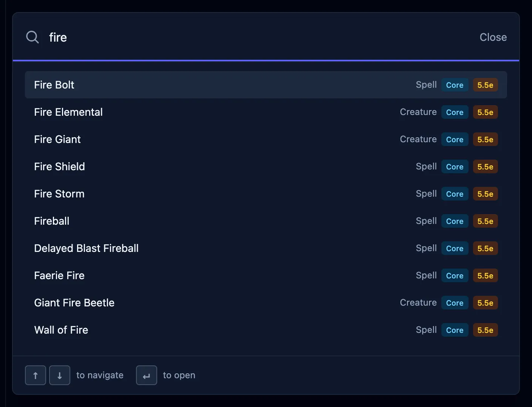This screenshot has width=532, height=407.
Task: Open the Fire Elemental creature result
Action: click(266, 112)
